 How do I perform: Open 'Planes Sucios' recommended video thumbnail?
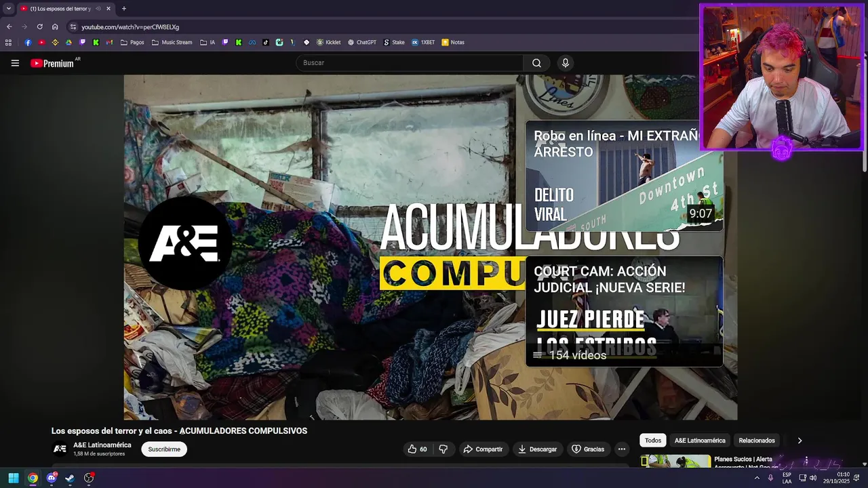coord(676,462)
